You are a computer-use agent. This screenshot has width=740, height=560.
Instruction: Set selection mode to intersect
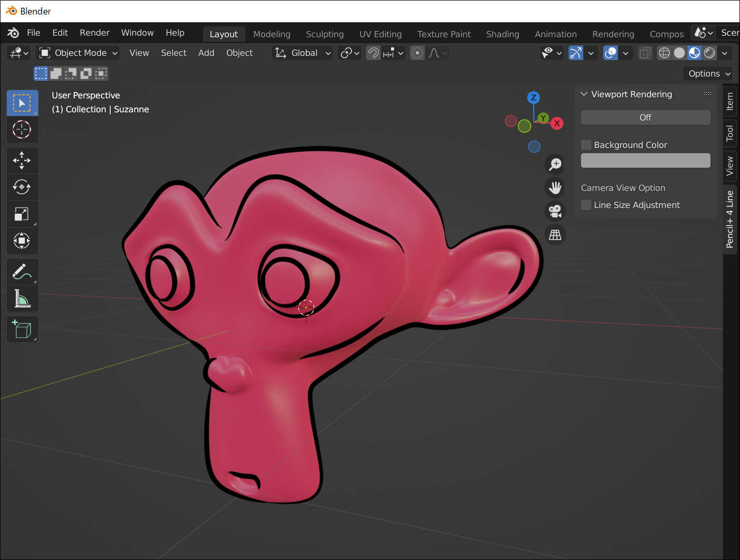click(x=101, y=73)
